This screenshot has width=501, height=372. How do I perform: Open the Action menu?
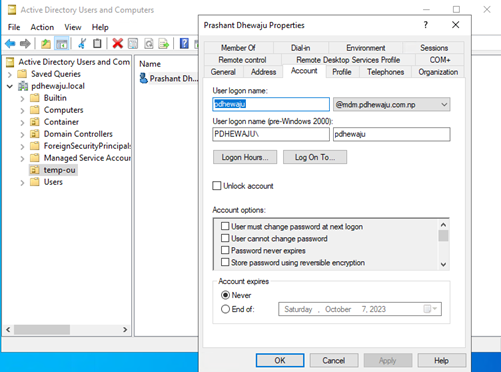pos(42,27)
